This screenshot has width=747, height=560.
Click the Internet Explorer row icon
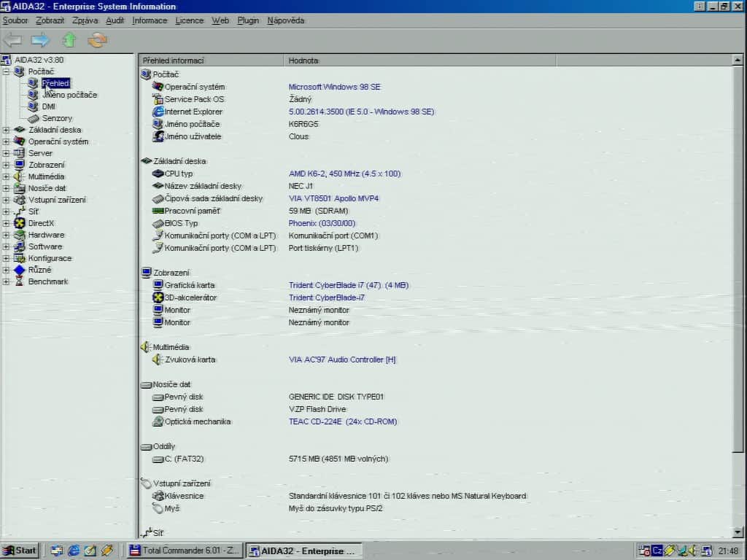(158, 112)
